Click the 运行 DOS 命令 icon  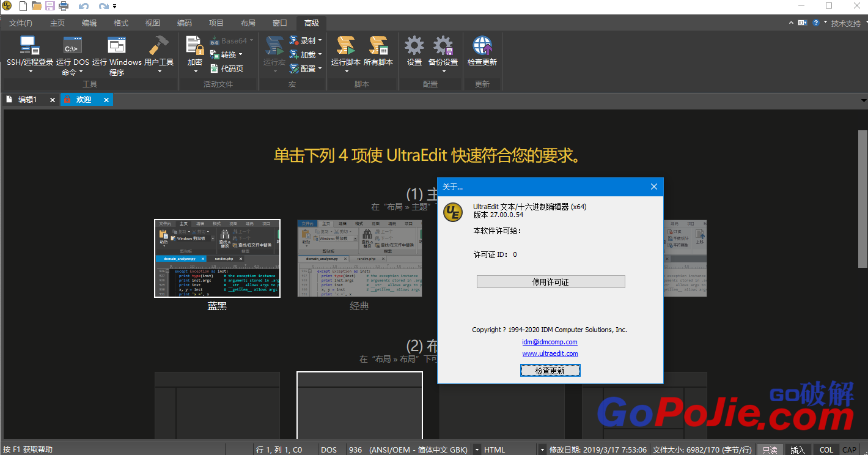73,46
